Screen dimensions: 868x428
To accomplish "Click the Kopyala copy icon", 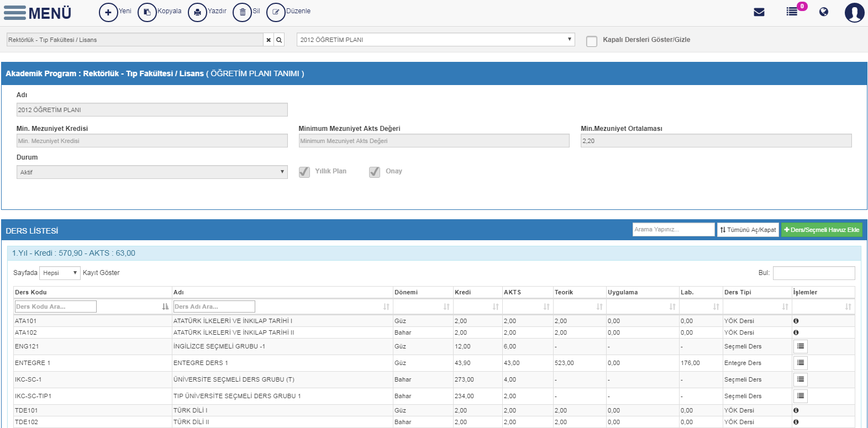I will click(147, 12).
